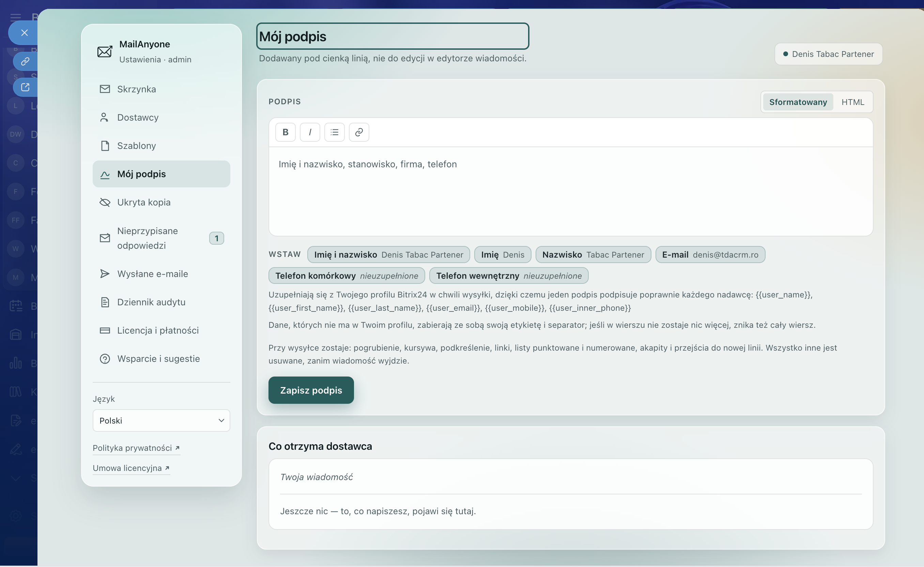Open the Szablony settings section
The height and width of the screenshot is (567, 924).
point(161,145)
